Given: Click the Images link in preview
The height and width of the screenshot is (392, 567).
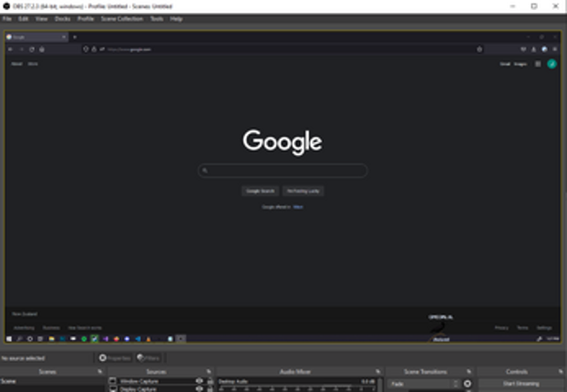Looking at the screenshot, I should [x=521, y=64].
